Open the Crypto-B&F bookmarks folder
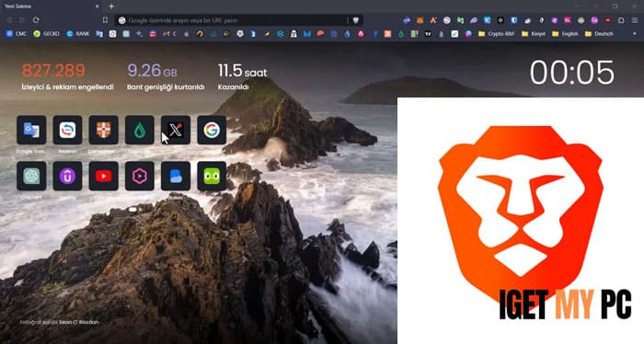 click(x=497, y=34)
